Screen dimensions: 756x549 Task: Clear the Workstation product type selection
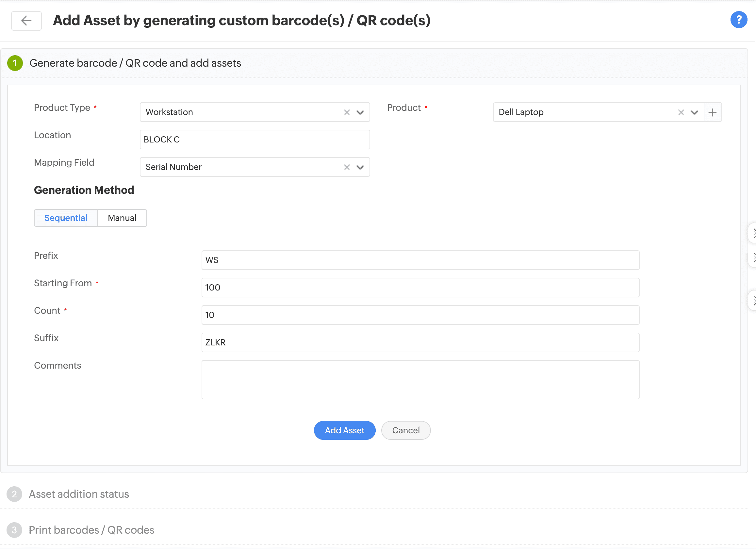coord(347,112)
